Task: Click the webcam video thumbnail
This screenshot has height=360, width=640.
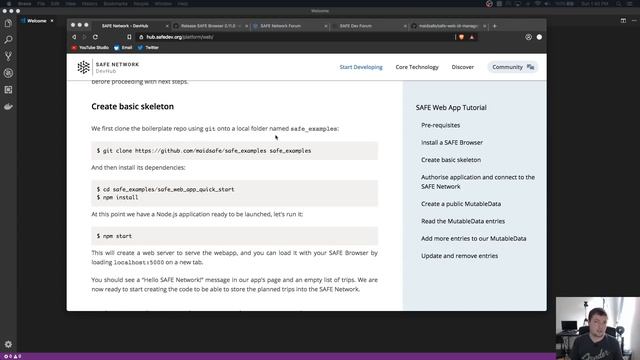Action: pos(598,328)
